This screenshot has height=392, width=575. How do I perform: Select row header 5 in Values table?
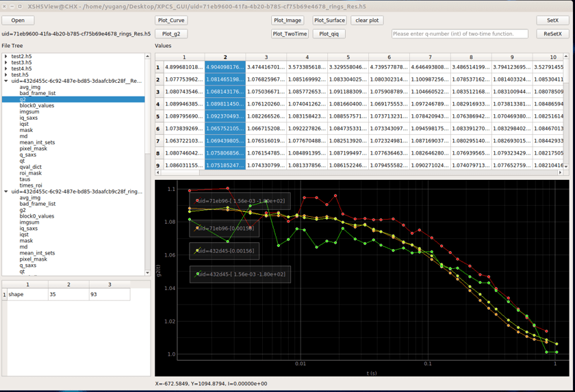(158, 116)
